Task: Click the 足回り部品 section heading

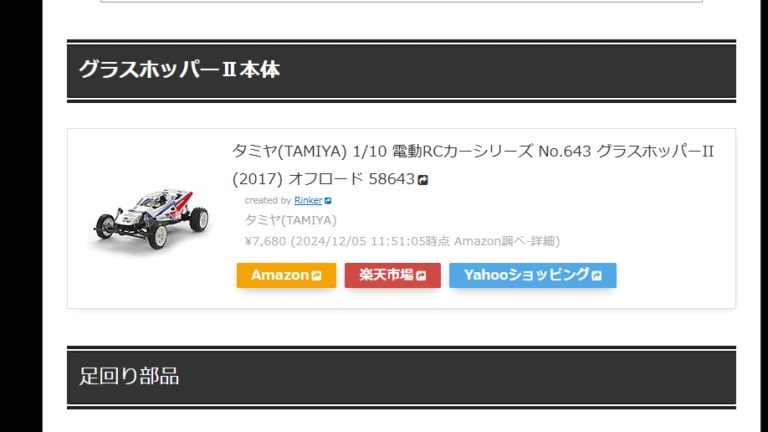Action: click(x=129, y=376)
